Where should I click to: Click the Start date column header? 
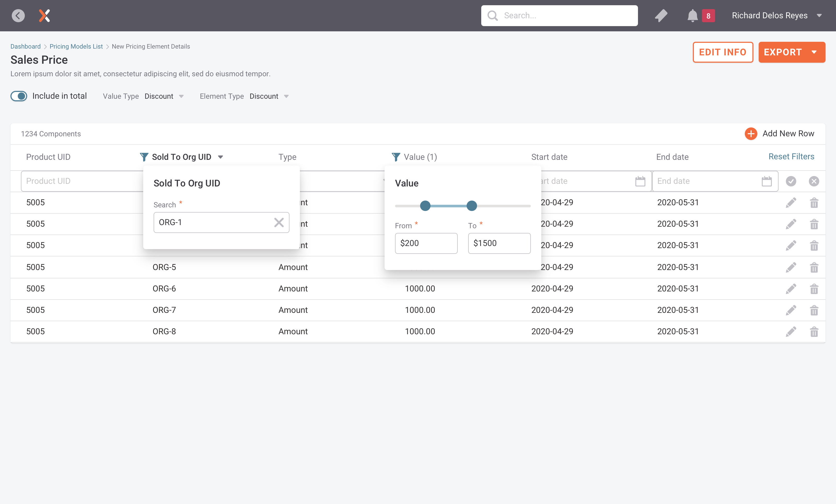click(x=549, y=157)
